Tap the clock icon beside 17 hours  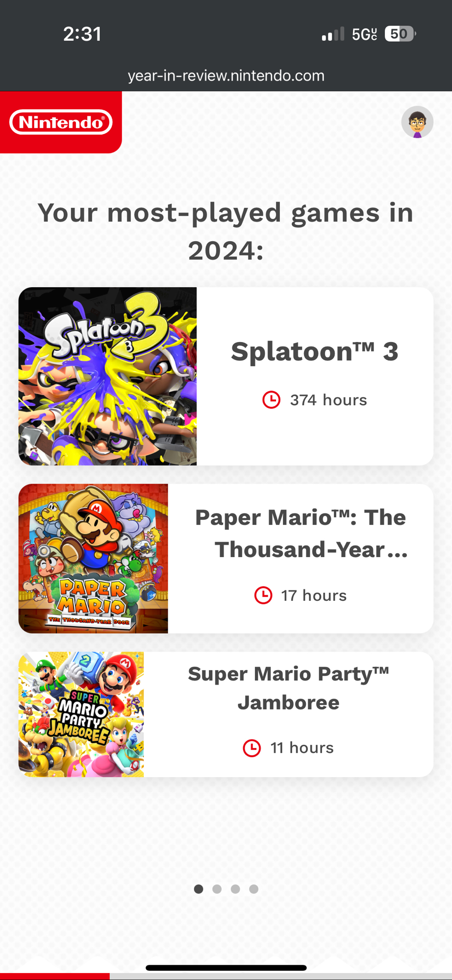pyautogui.click(x=263, y=595)
